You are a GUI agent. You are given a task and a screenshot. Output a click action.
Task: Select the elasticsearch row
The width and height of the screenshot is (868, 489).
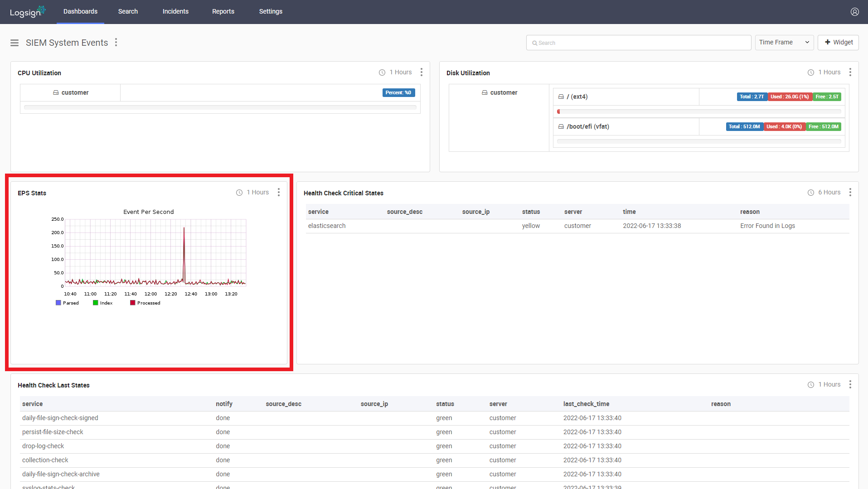tap(577, 226)
